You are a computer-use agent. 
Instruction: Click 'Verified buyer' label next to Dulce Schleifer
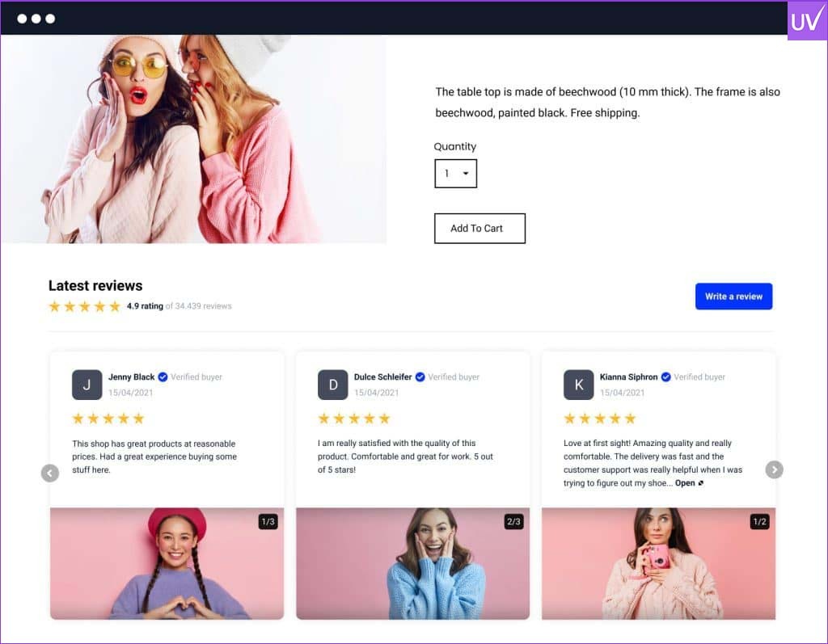pos(454,377)
